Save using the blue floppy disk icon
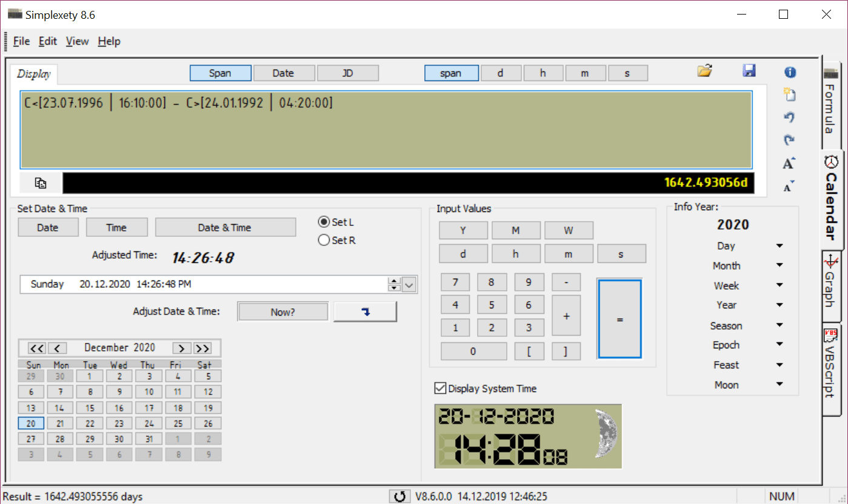848x504 pixels. 749,71
